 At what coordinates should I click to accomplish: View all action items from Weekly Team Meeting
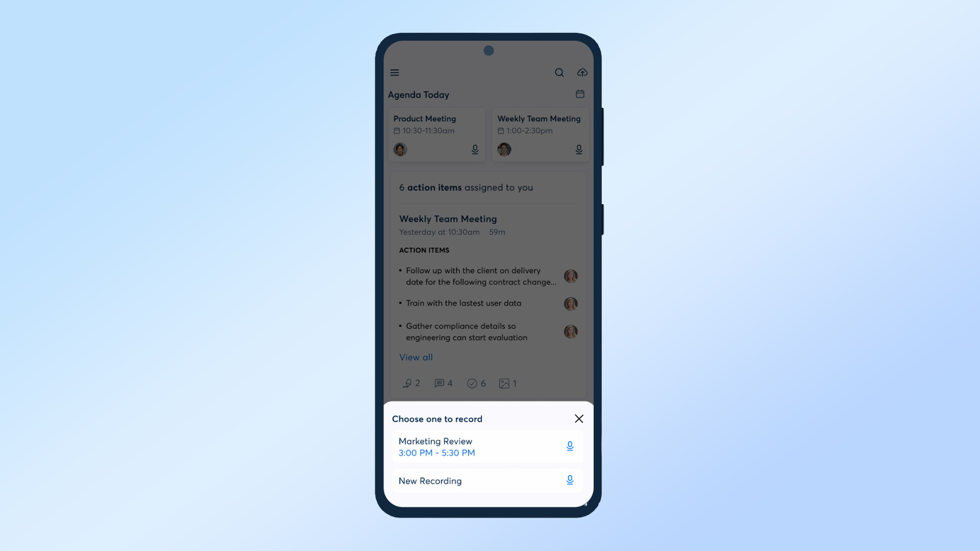click(x=416, y=357)
